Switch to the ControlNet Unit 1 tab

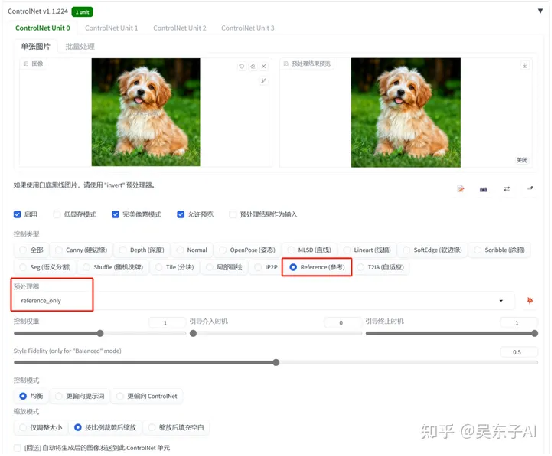coord(111,28)
